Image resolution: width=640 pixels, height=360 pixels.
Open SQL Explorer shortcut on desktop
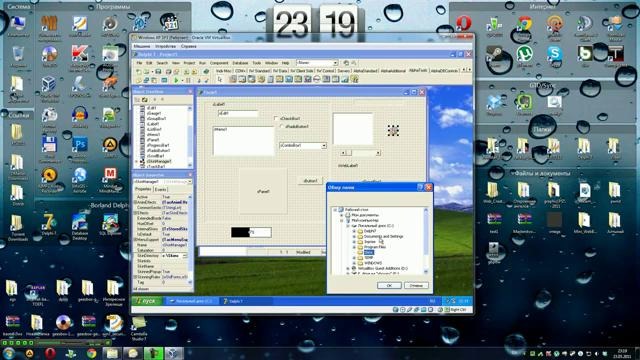pyautogui.click(x=110, y=223)
